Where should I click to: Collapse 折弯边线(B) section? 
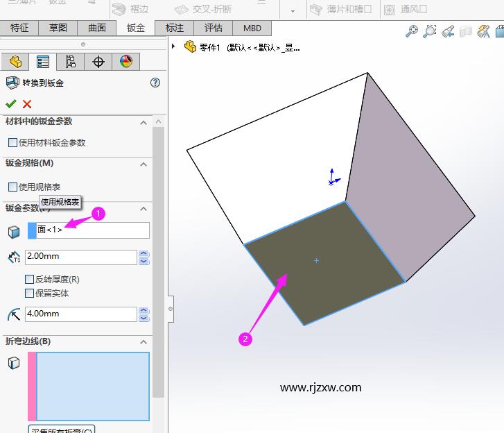pyautogui.click(x=144, y=342)
